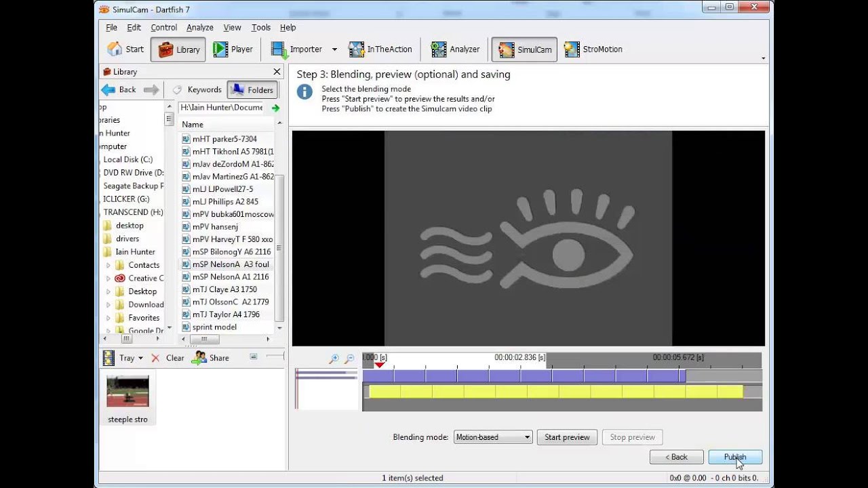Expand the Favorites folder node
Screen dimensions: 868x488
tap(108, 318)
